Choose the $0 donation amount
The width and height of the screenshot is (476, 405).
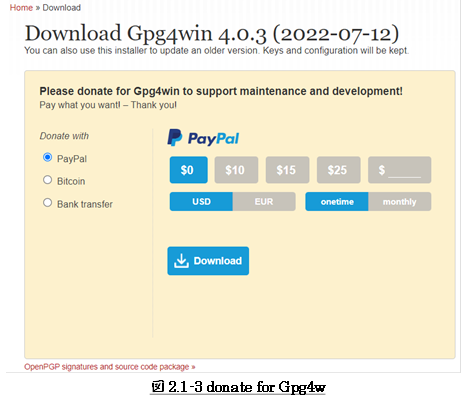[188, 170]
